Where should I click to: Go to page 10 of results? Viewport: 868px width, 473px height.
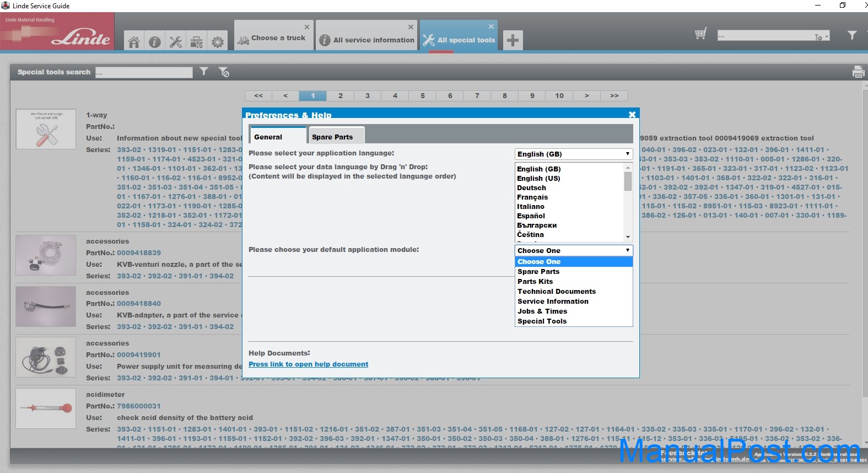pos(559,96)
